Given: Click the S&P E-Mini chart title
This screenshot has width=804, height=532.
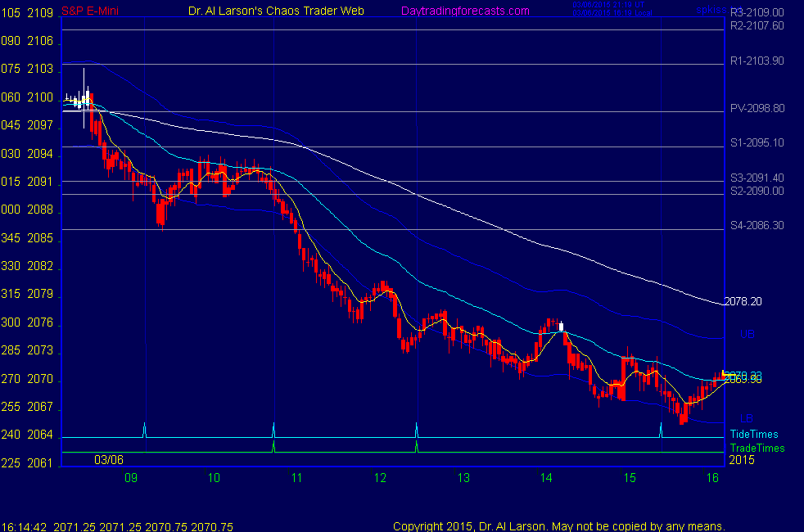Looking at the screenshot, I should click(90, 11).
